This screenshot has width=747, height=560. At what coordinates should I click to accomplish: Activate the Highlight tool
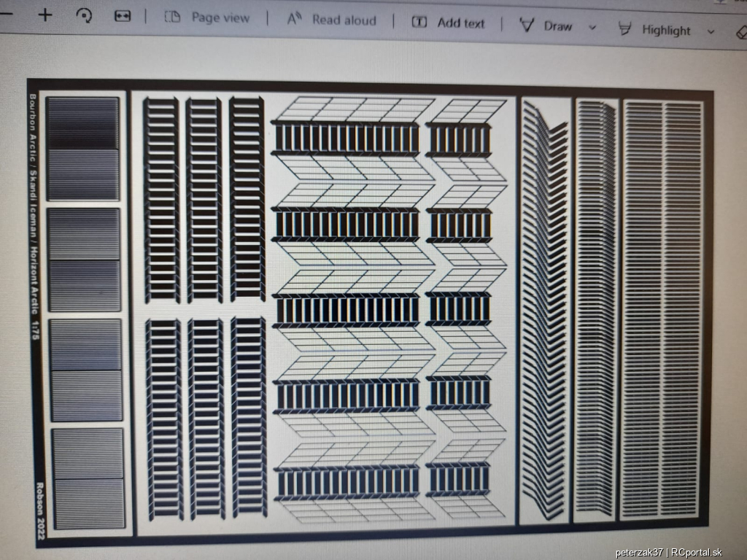654,30
